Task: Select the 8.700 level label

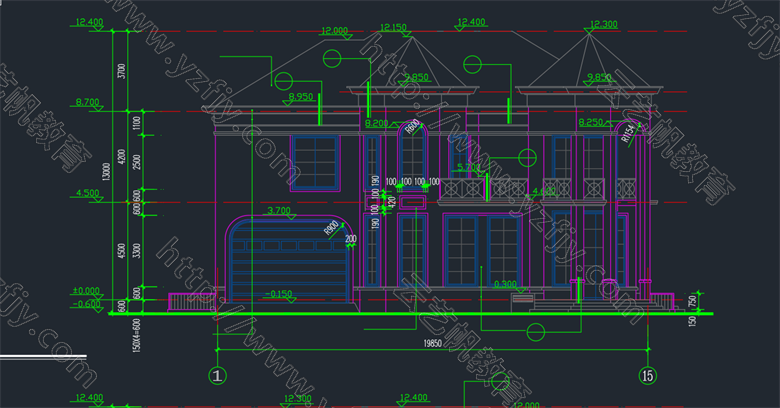Action: point(88,102)
